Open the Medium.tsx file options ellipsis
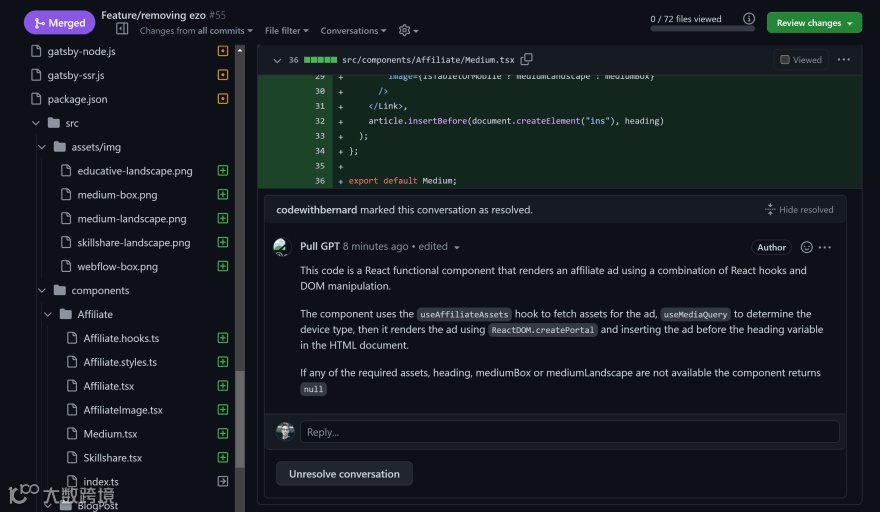Viewport: 880px width, 512px height. click(x=844, y=60)
